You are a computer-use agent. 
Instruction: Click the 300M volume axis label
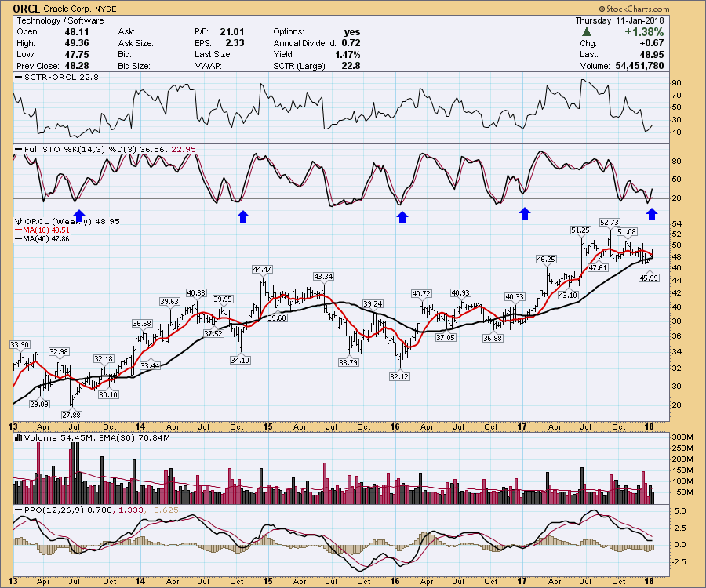point(682,437)
